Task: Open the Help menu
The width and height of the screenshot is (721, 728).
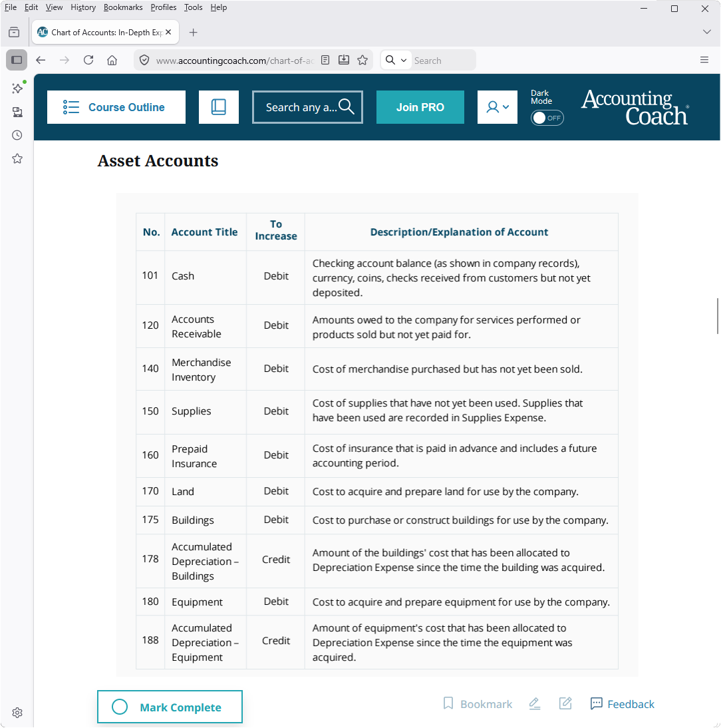Action: point(219,7)
